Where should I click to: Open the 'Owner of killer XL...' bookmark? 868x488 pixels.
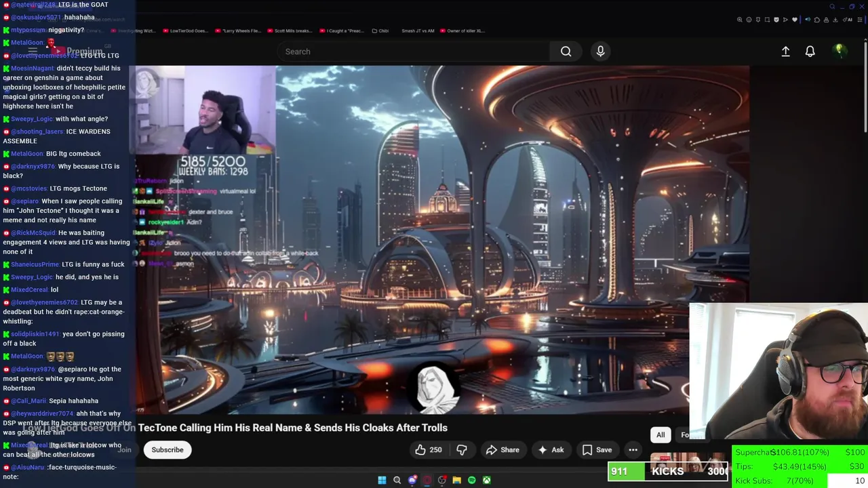click(462, 30)
